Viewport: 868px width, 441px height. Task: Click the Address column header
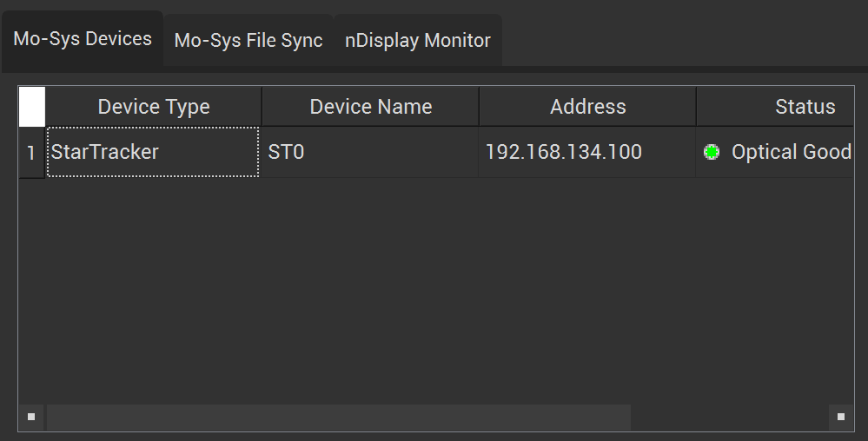coord(588,107)
